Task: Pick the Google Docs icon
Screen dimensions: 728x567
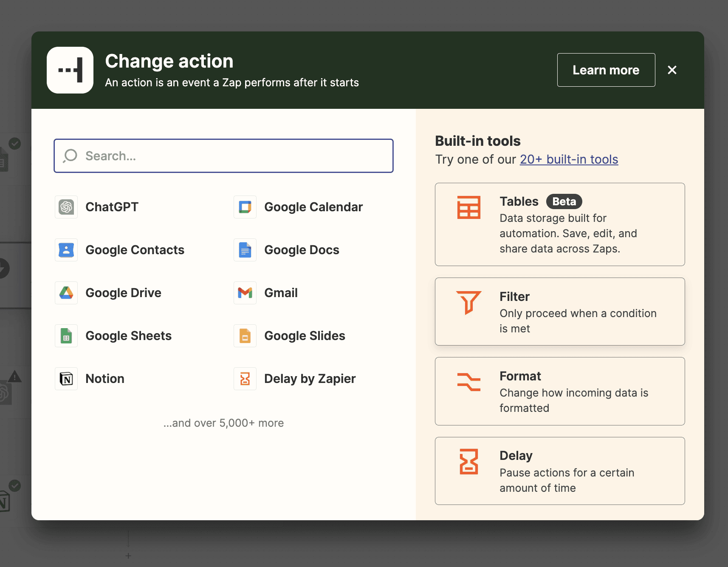Action: coord(245,250)
